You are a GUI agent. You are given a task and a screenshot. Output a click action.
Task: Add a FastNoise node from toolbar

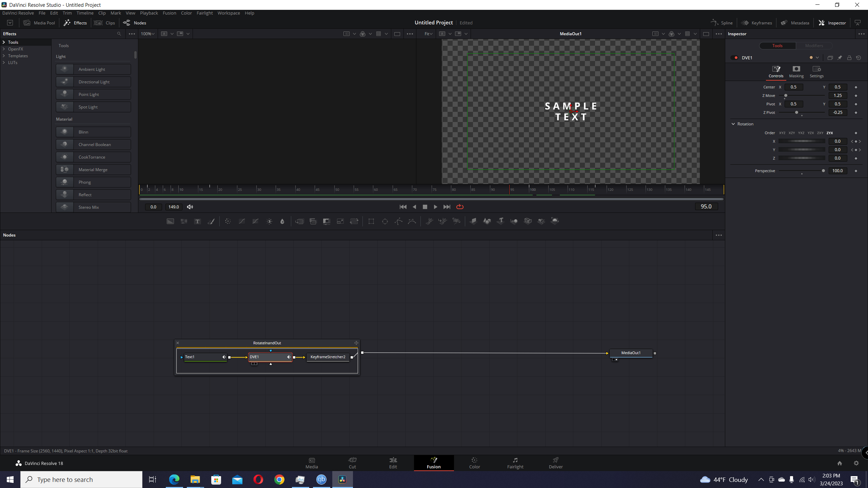(184, 221)
